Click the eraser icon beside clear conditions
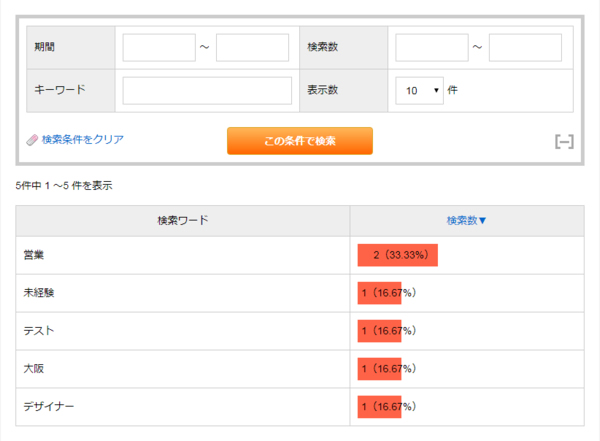The image size is (600, 441). 31,140
